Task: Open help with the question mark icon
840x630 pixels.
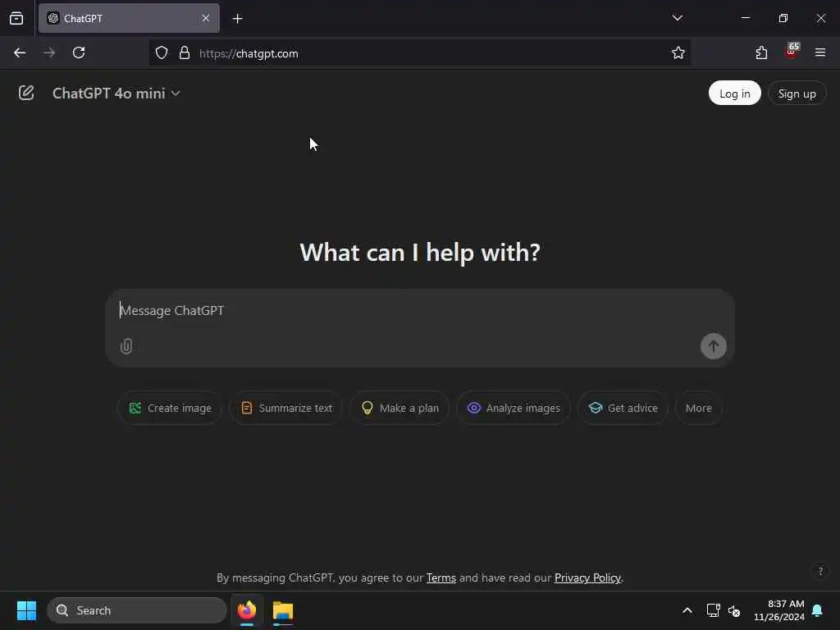Action: [820, 571]
